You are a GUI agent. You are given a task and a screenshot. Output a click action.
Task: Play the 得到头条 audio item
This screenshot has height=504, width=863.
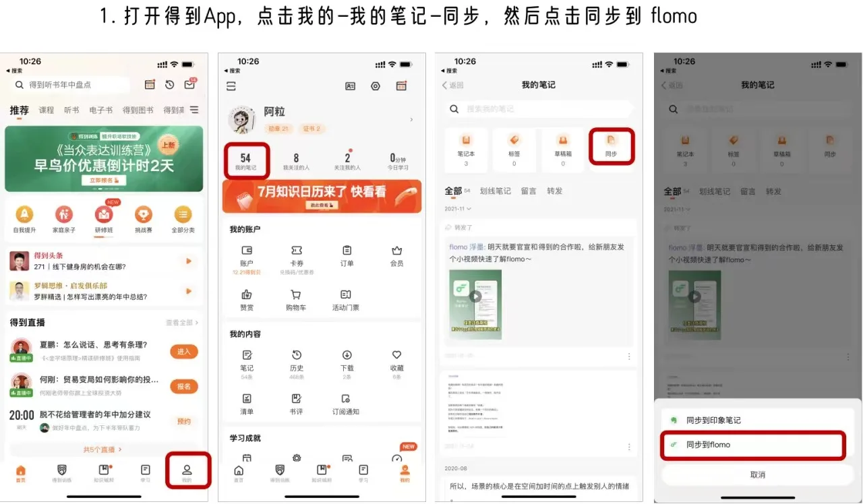tap(188, 261)
